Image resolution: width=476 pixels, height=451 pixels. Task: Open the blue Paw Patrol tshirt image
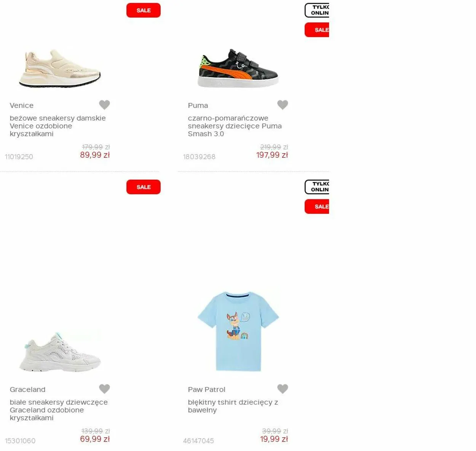pos(238,331)
